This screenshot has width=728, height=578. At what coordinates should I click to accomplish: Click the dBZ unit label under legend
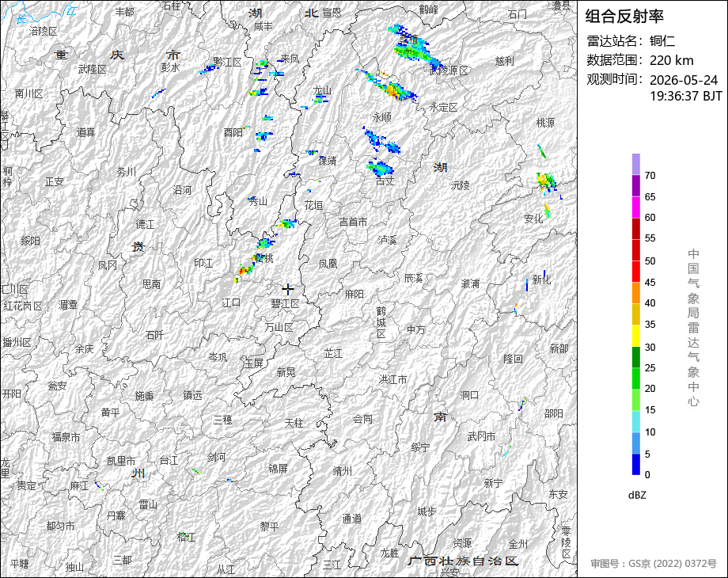pos(637,495)
